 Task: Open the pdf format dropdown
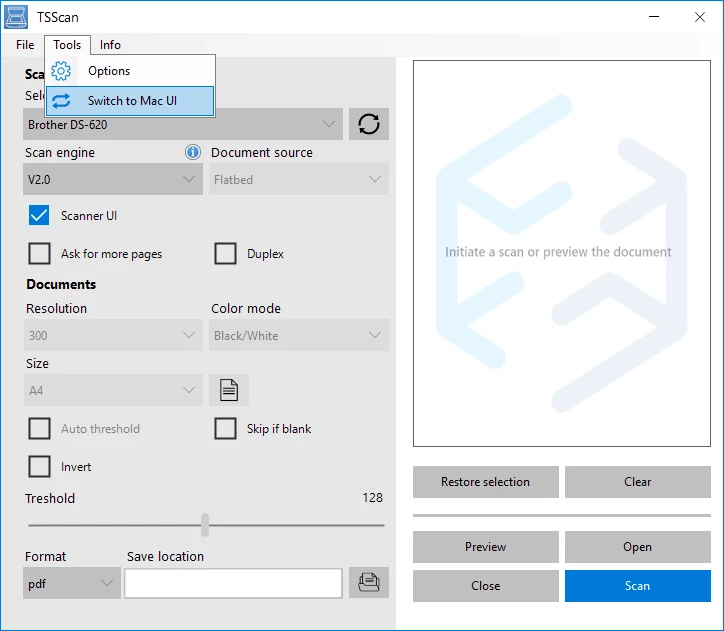(x=71, y=583)
